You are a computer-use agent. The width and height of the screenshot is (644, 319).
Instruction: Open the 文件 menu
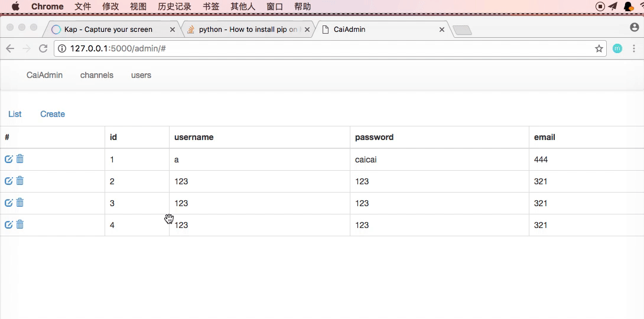pyautogui.click(x=83, y=6)
